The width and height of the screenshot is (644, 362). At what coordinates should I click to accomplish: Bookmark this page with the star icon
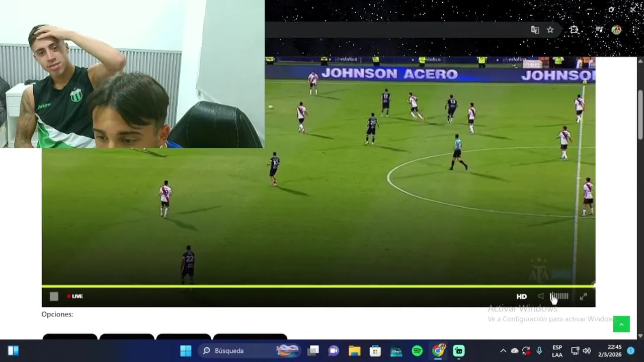(x=550, y=30)
